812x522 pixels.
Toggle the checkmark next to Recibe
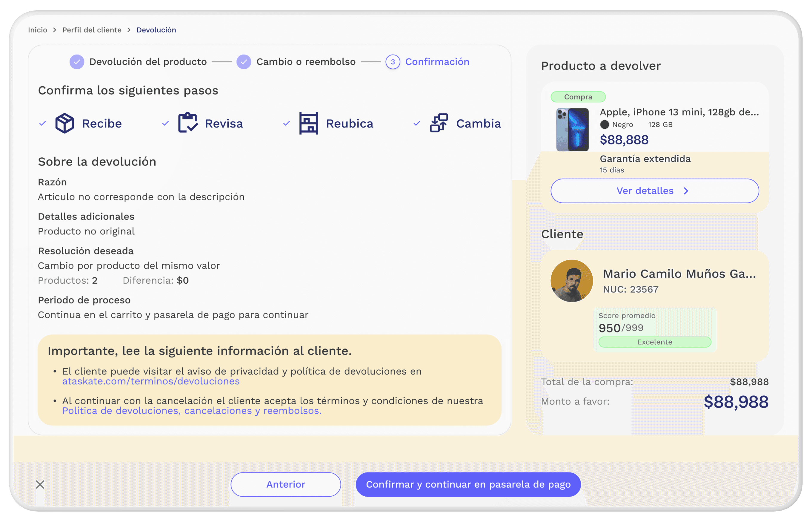[x=43, y=123]
